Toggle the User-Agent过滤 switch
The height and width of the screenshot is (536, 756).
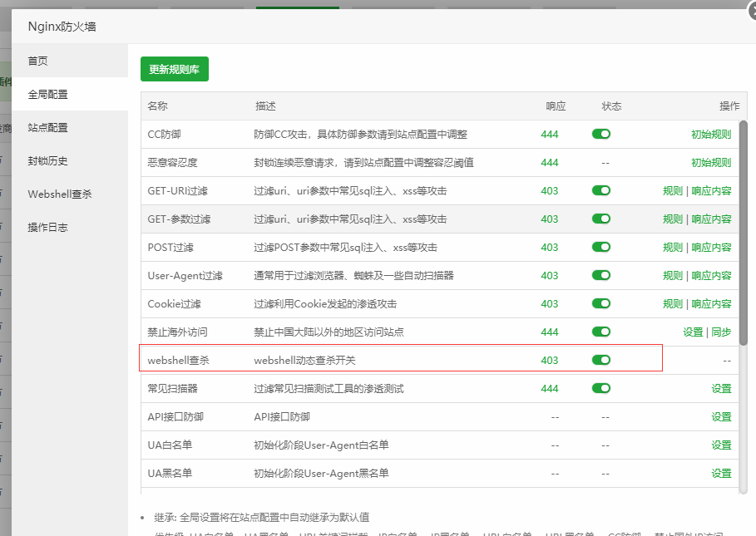pos(600,275)
